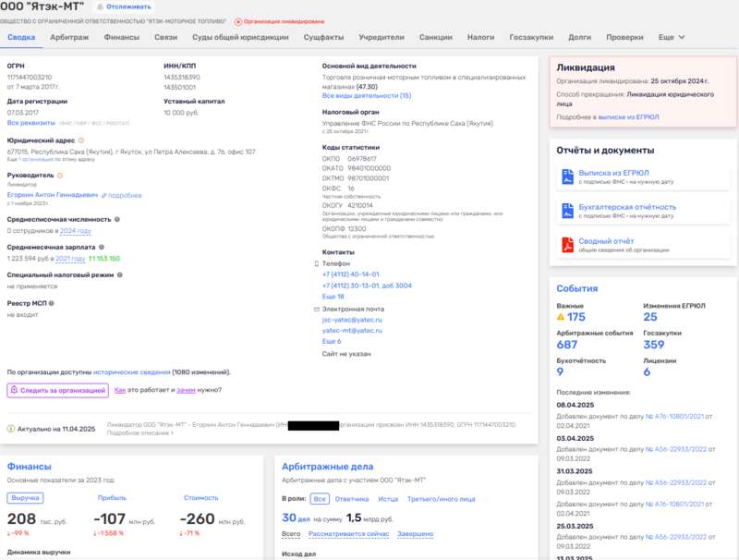Expand Еще 18 phone numbers

[x=333, y=297]
